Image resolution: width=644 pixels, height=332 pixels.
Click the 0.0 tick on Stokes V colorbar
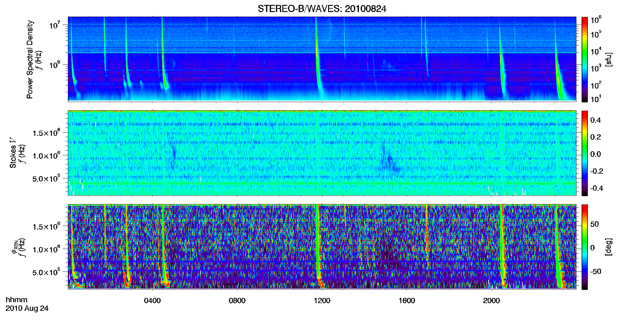click(x=595, y=154)
